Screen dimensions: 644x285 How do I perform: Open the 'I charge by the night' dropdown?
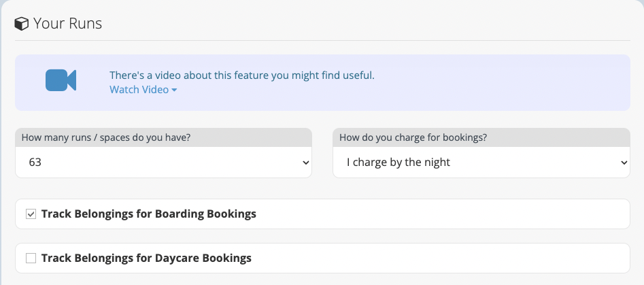click(x=481, y=162)
